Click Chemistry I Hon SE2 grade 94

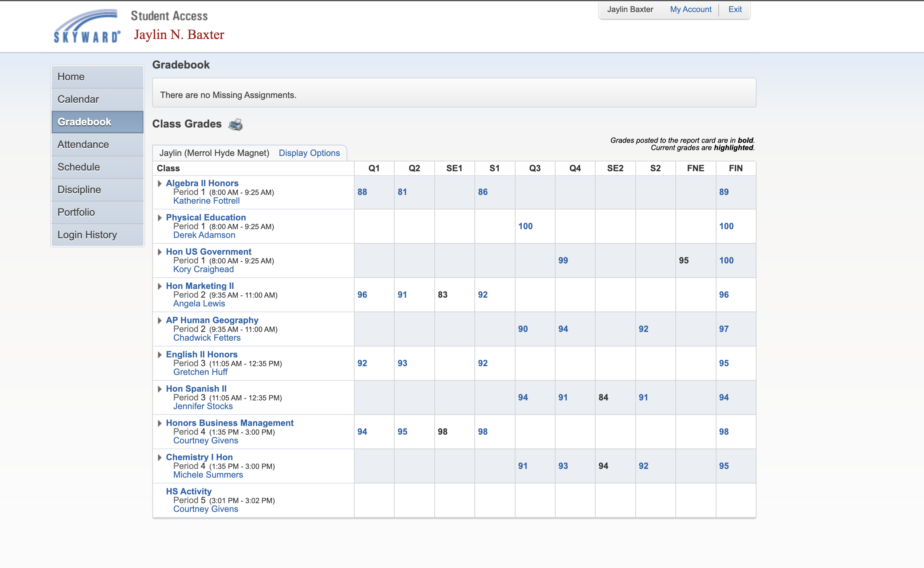[x=604, y=466]
